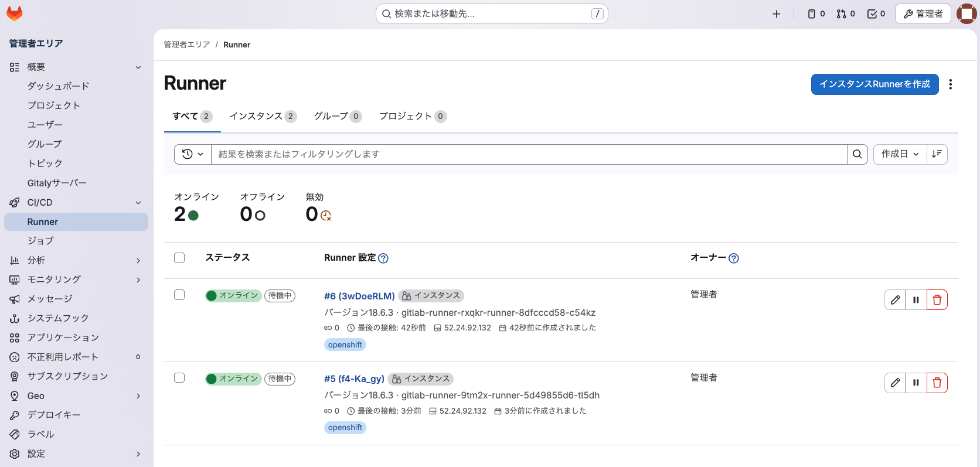Click the magnifier search button in filter bar
Image resolution: width=980 pixels, height=467 pixels.
(857, 154)
